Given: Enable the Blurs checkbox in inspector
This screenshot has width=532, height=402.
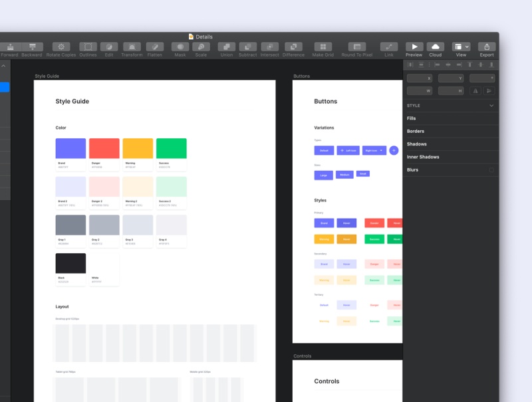Looking at the screenshot, I should pyautogui.click(x=491, y=170).
